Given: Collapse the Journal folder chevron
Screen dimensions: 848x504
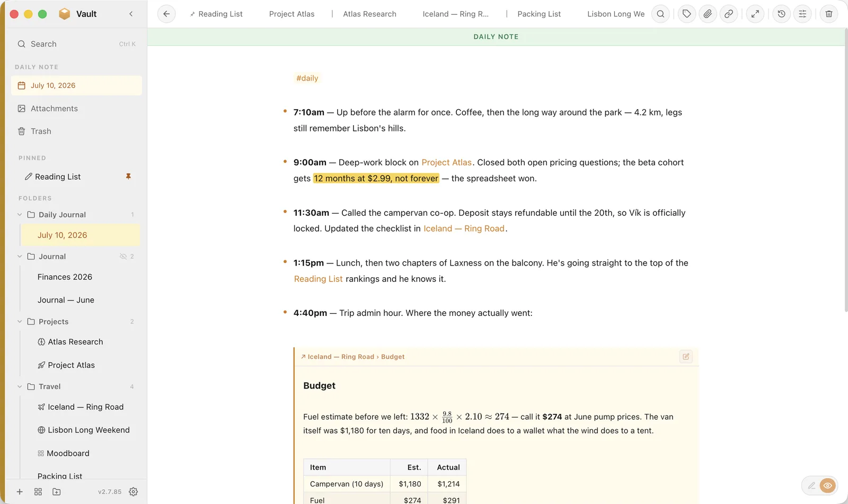Looking at the screenshot, I should coord(20,257).
